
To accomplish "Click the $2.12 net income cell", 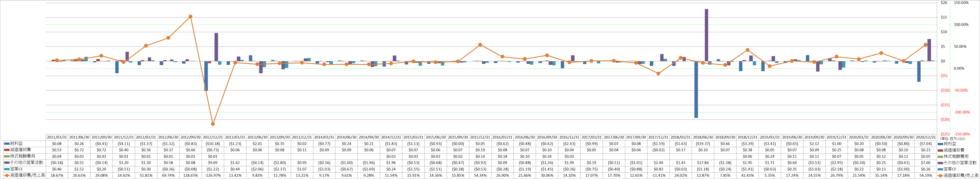I will (814, 144).
